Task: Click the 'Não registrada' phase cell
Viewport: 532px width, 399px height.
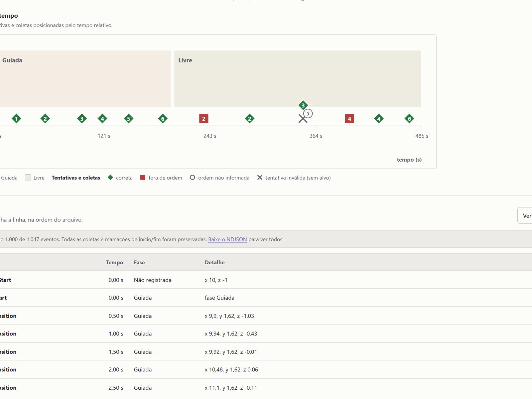Action: point(153,280)
